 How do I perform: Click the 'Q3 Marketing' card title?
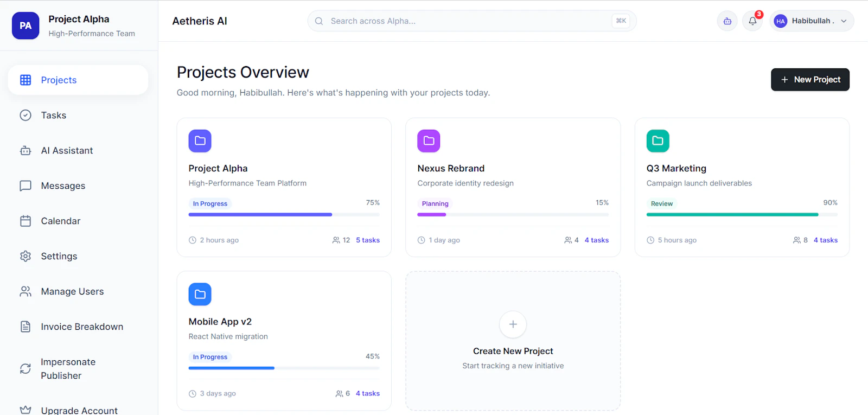tap(676, 169)
